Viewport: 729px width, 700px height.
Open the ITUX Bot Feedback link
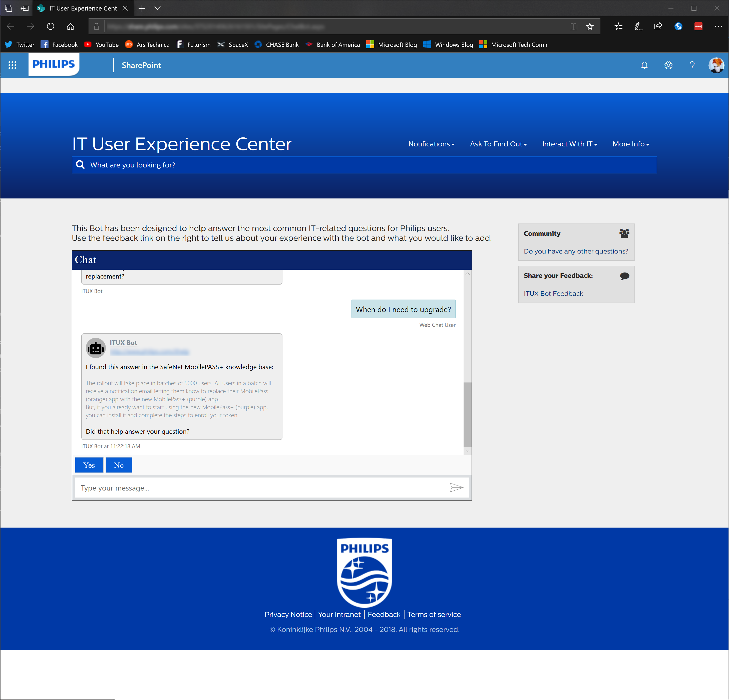coord(553,294)
